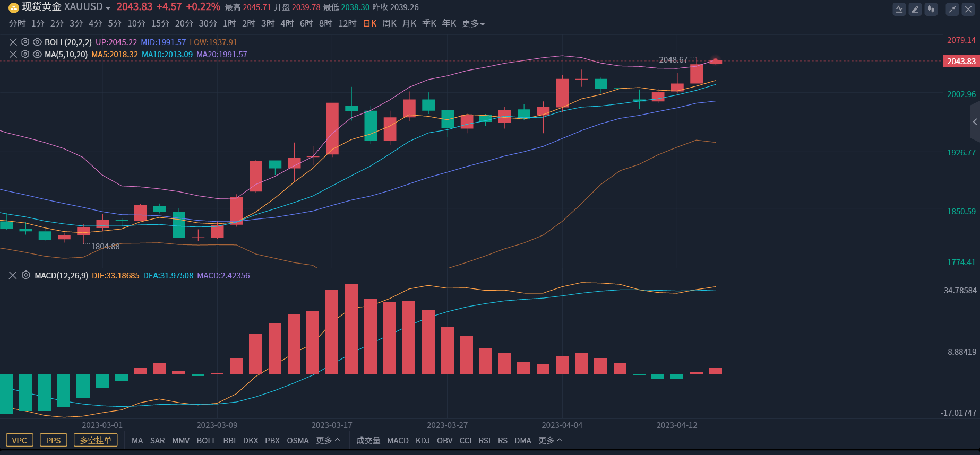Expand sub indicators 更多 list
Viewport: 980px width, 455px height.
click(x=550, y=441)
